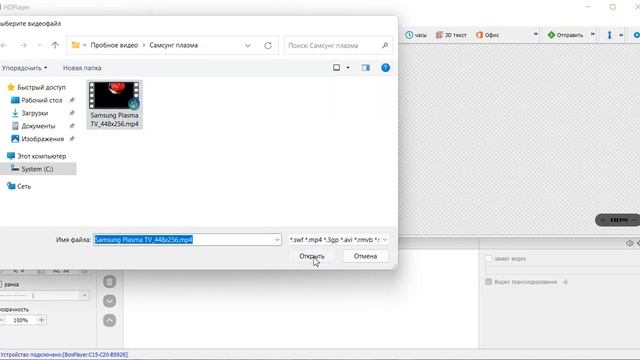Expand the address bar history chevron
Viewport: 640px width, 360px height.
[x=248, y=45]
